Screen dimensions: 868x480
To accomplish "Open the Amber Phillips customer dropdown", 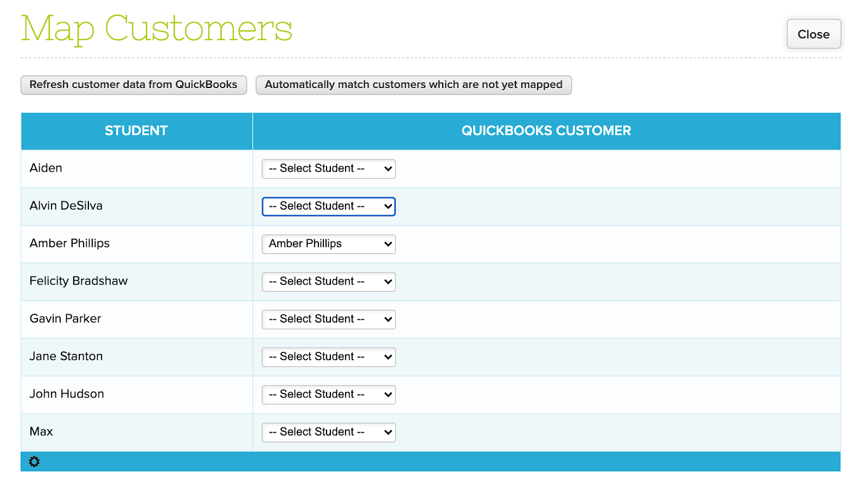I will click(x=329, y=244).
